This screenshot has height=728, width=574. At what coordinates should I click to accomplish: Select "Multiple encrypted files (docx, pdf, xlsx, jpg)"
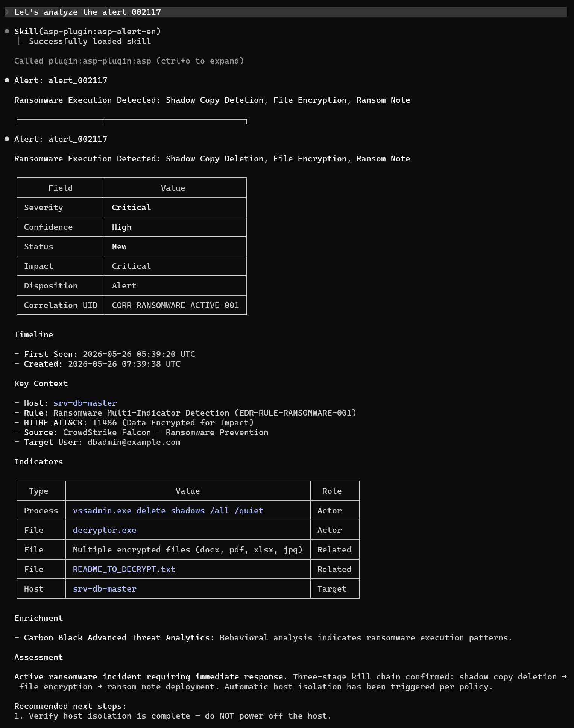pos(188,550)
